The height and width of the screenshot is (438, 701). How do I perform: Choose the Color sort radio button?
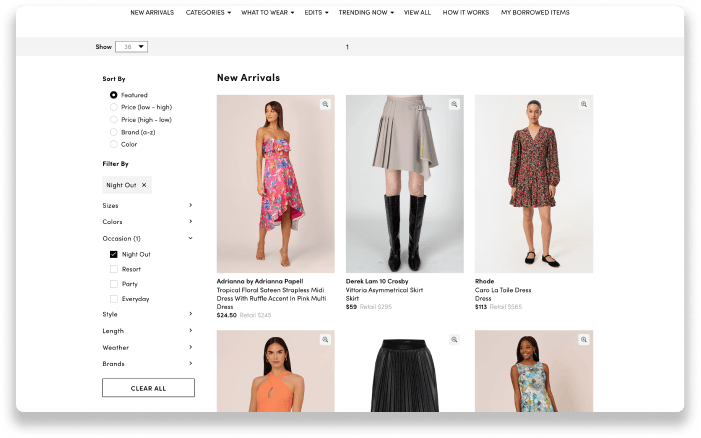tap(114, 144)
